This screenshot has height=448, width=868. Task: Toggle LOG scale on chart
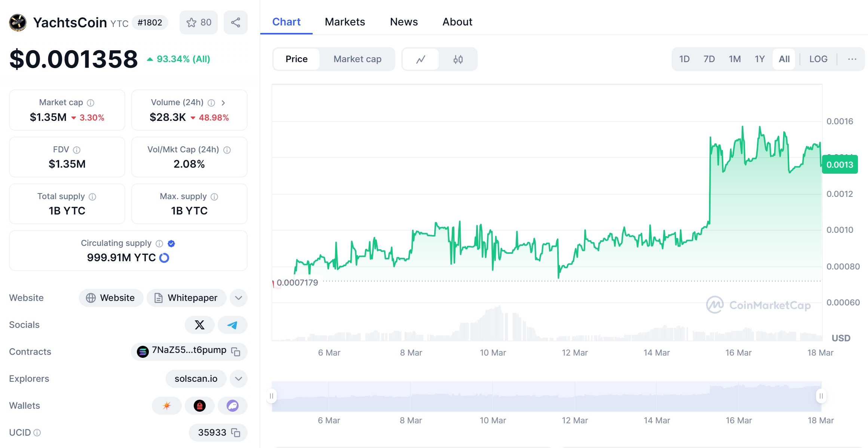coord(818,59)
